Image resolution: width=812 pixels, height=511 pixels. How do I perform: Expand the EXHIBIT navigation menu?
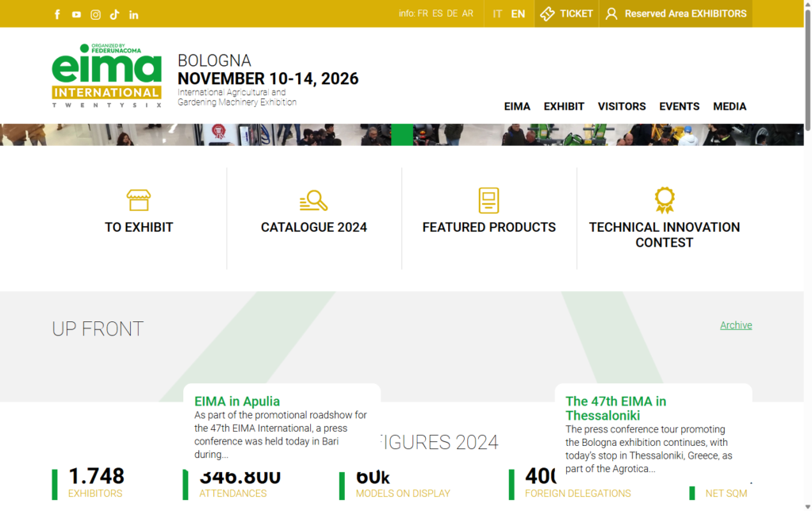point(564,106)
